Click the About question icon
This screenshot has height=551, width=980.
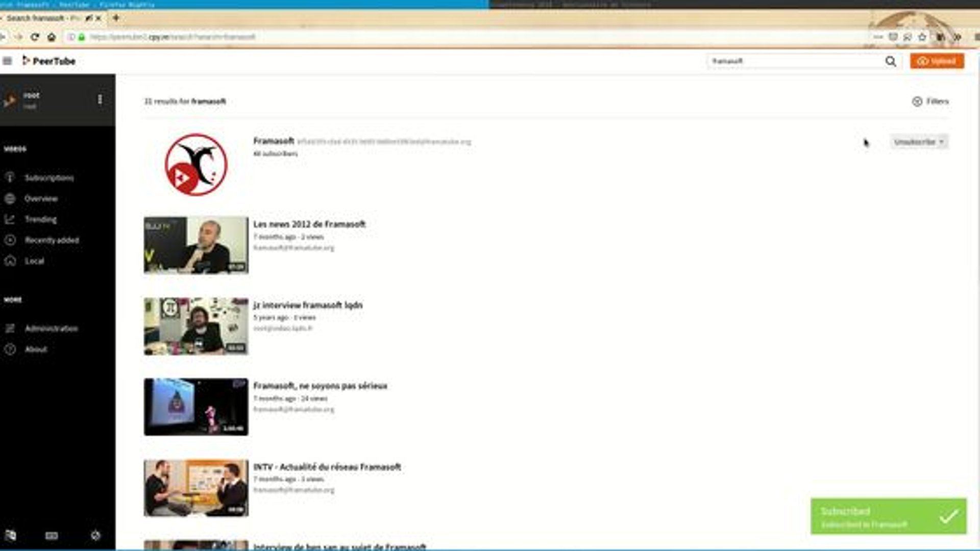pyautogui.click(x=10, y=349)
